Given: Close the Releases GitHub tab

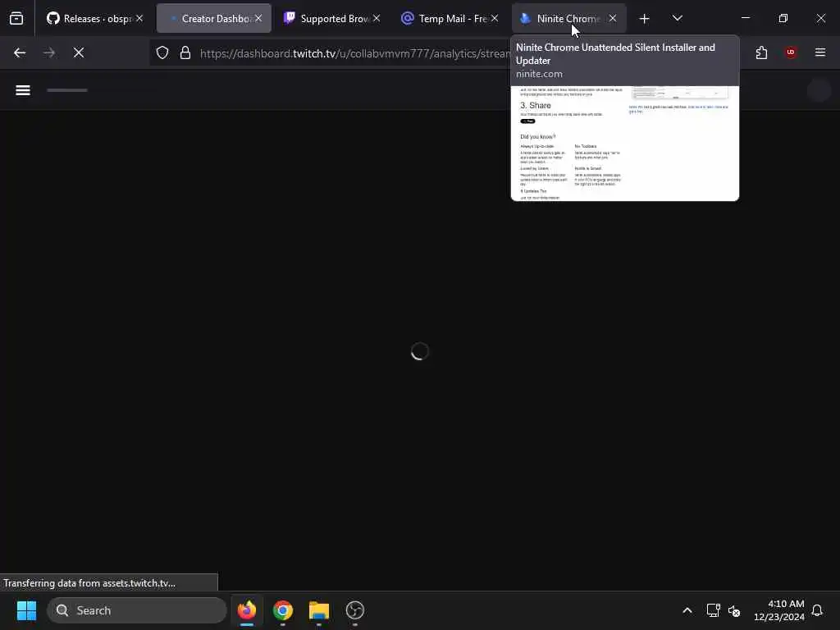Looking at the screenshot, I should (139, 18).
